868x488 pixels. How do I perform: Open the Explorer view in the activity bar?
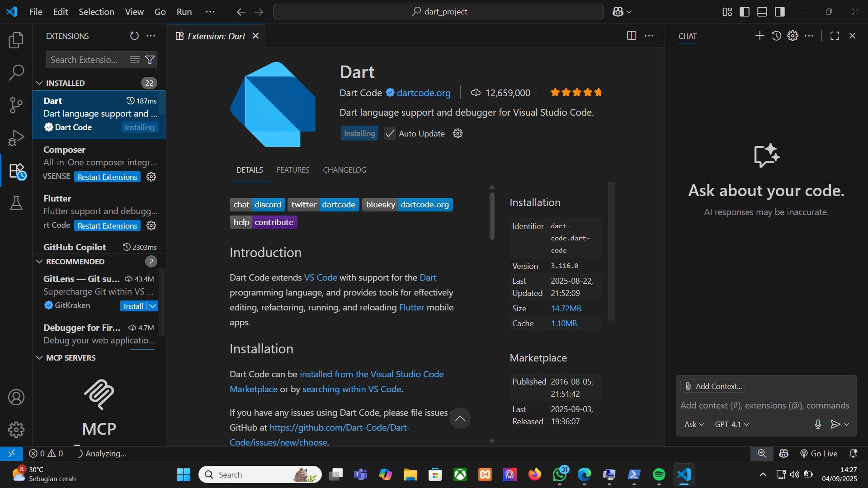[16, 40]
